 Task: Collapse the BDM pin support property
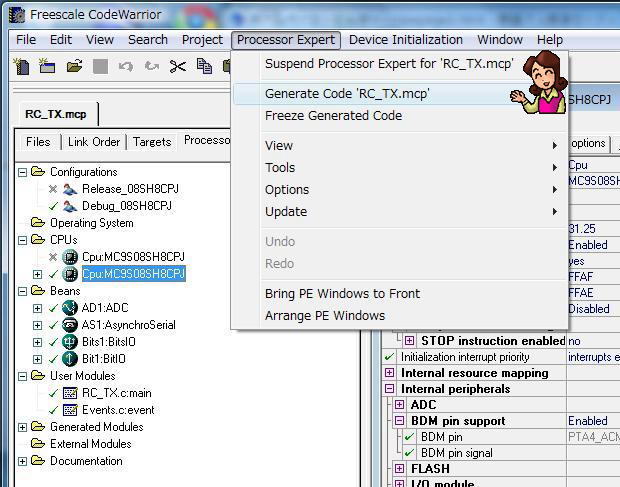pyautogui.click(x=399, y=421)
